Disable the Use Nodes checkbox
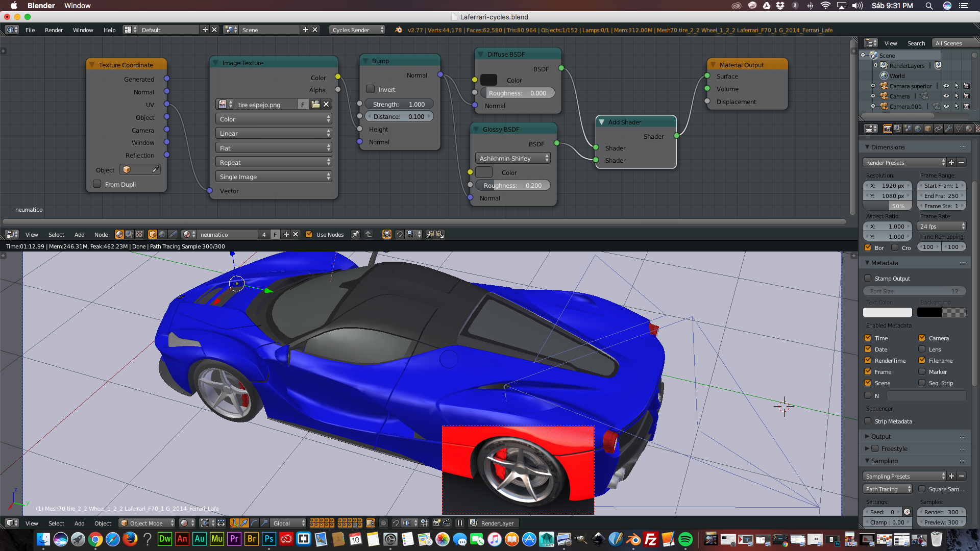The height and width of the screenshot is (551, 980). [309, 234]
